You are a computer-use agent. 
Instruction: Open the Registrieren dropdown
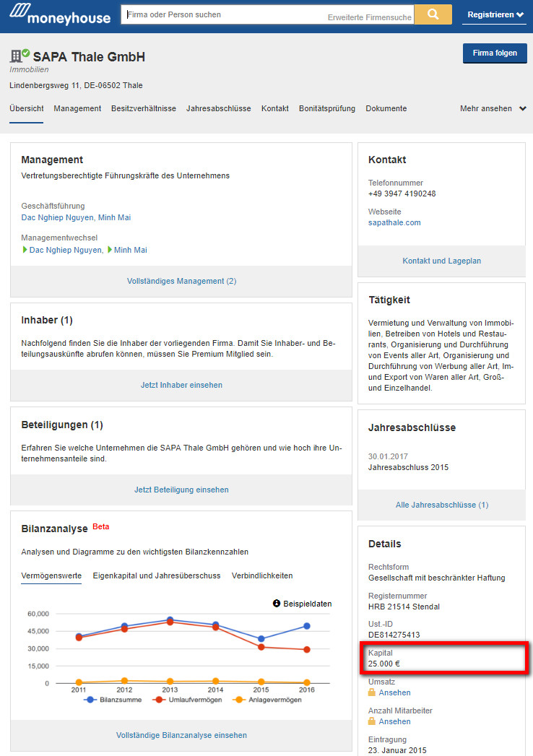495,14
